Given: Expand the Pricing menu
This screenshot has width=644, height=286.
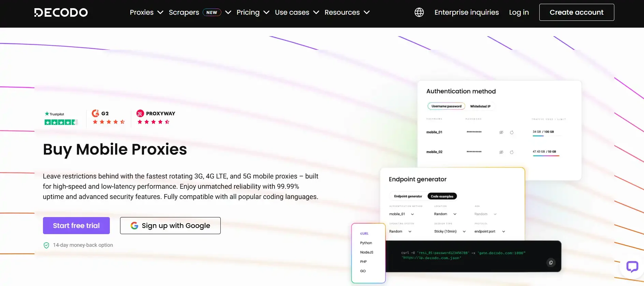Looking at the screenshot, I should (253, 12).
